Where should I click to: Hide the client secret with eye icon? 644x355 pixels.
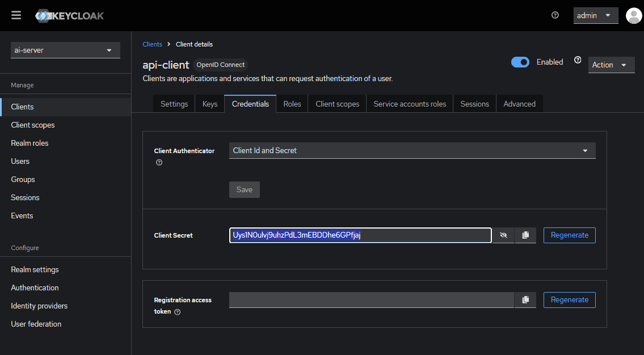(x=503, y=235)
